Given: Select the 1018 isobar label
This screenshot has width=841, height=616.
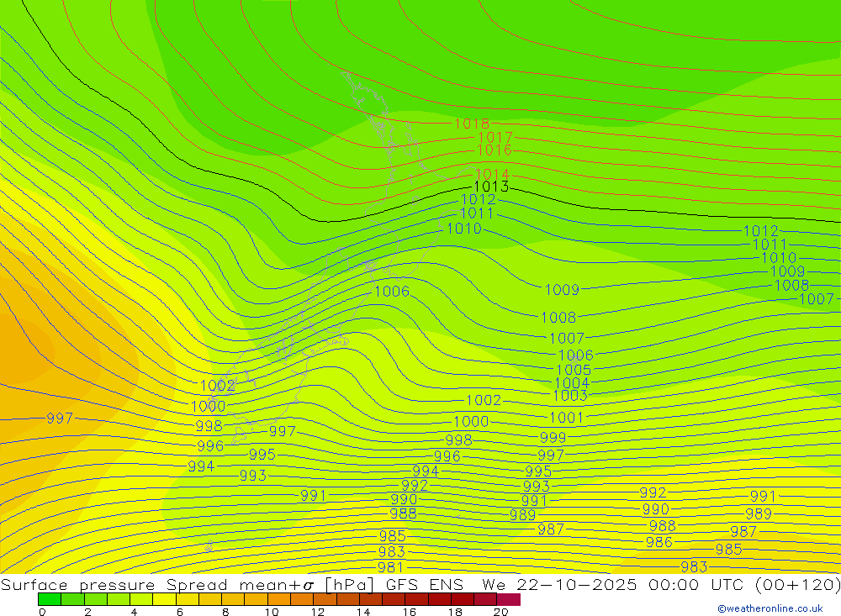Looking at the screenshot, I should point(472,124).
